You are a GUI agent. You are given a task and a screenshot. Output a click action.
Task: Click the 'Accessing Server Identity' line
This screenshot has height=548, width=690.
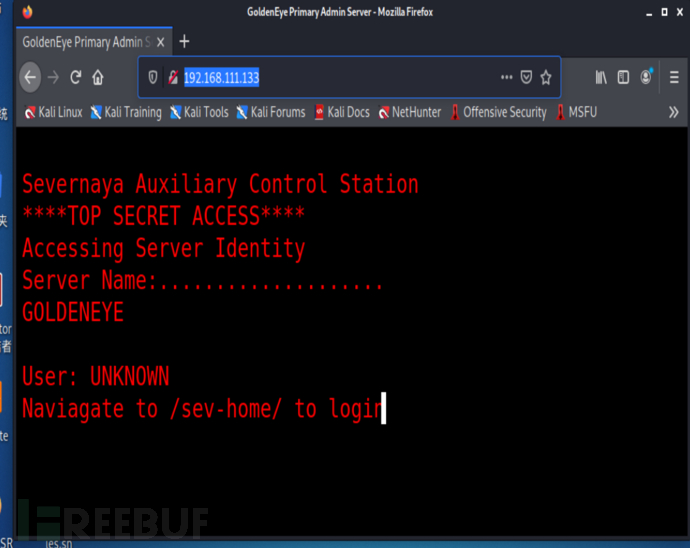(x=163, y=248)
